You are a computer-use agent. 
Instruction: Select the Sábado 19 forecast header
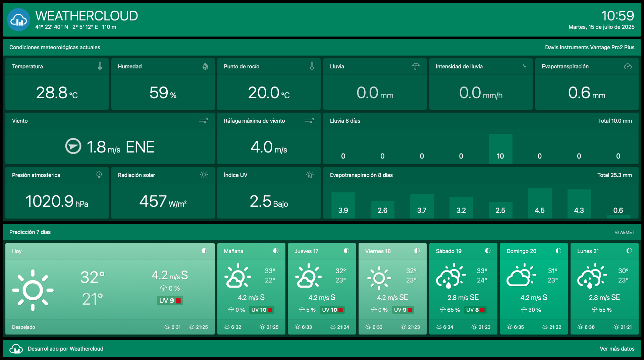pyautogui.click(x=463, y=251)
